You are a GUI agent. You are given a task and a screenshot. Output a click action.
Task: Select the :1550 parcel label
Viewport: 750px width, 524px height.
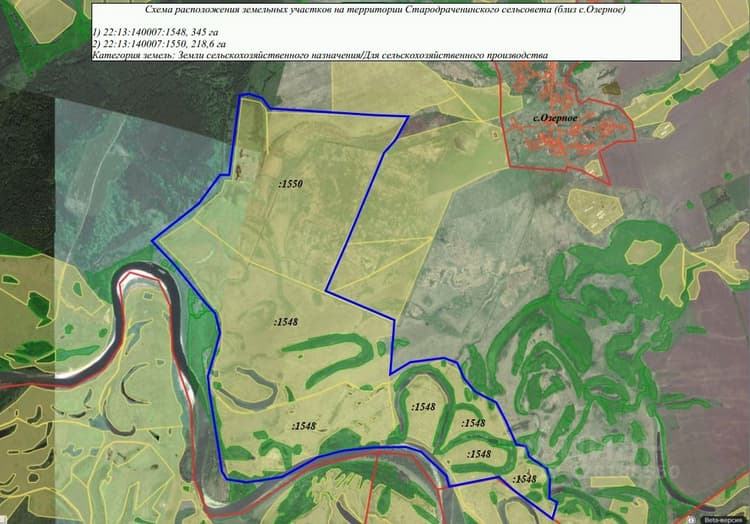pyautogui.click(x=291, y=184)
